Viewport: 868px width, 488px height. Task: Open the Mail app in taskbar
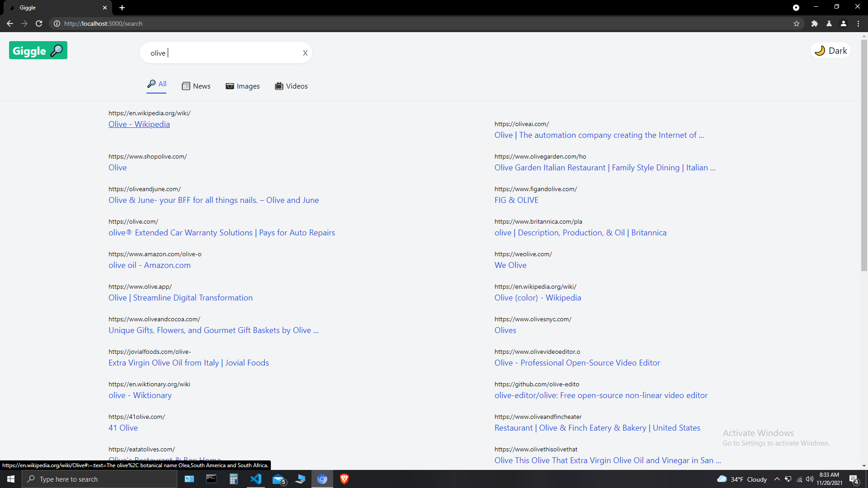278,479
